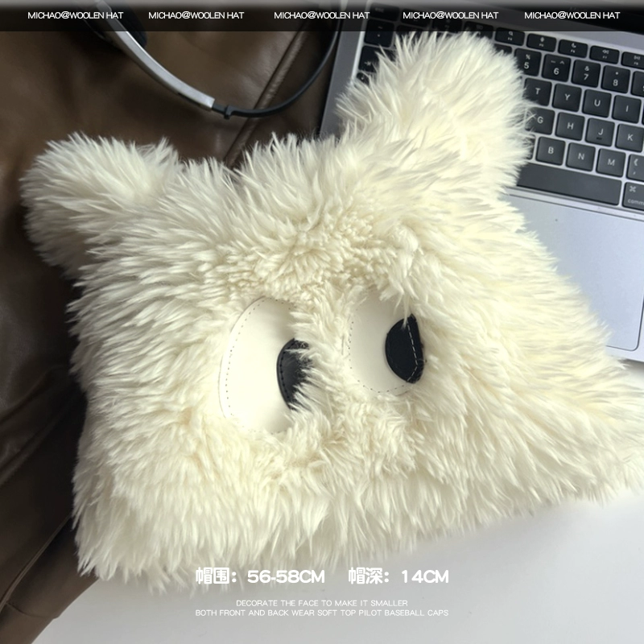Hit the Y key on the keyboard
The width and height of the screenshot is (644, 644).
(x=567, y=99)
